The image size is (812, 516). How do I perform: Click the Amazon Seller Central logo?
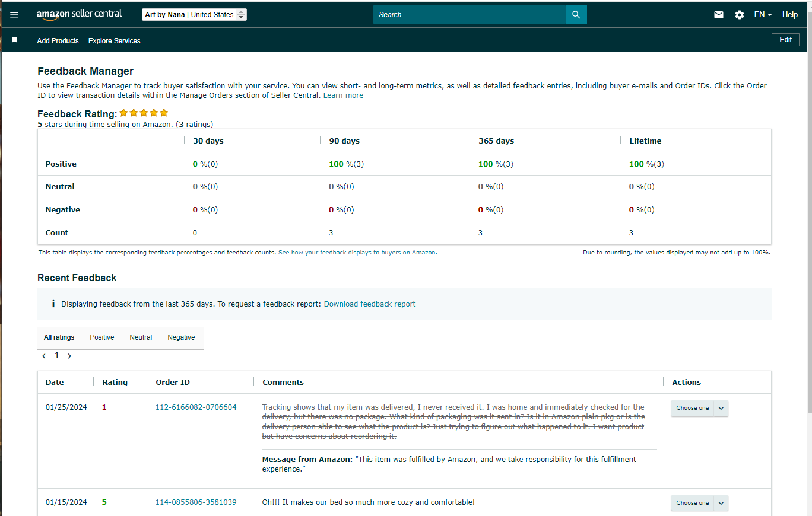point(79,14)
